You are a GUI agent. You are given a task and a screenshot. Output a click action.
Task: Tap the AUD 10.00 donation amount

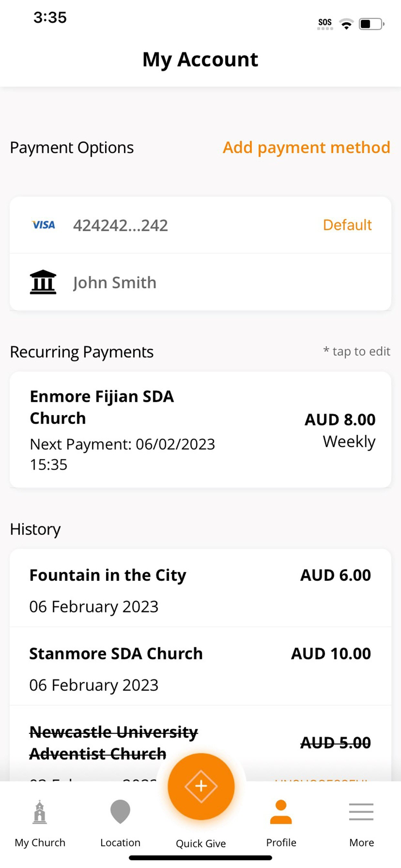pos(331,654)
